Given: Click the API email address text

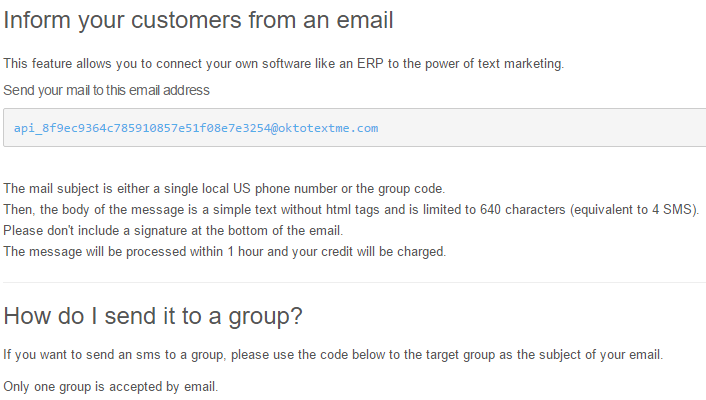Looking at the screenshot, I should click(196, 129).
